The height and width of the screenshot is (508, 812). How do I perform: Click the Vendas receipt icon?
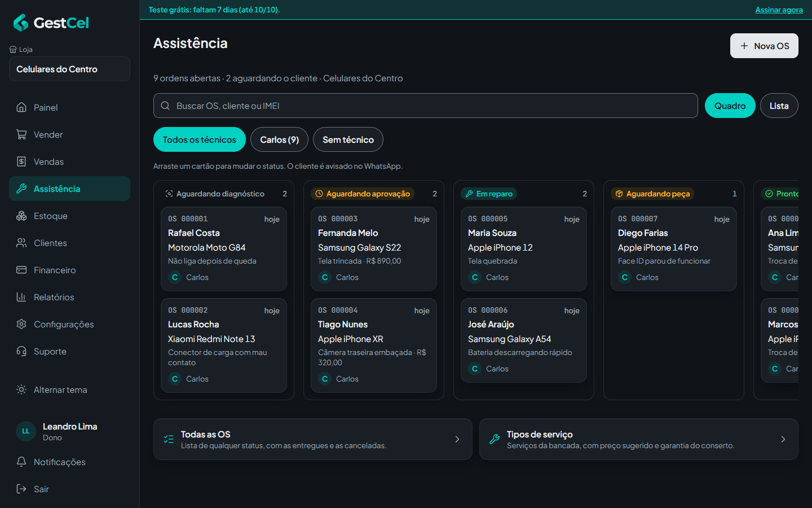point(21,161)
